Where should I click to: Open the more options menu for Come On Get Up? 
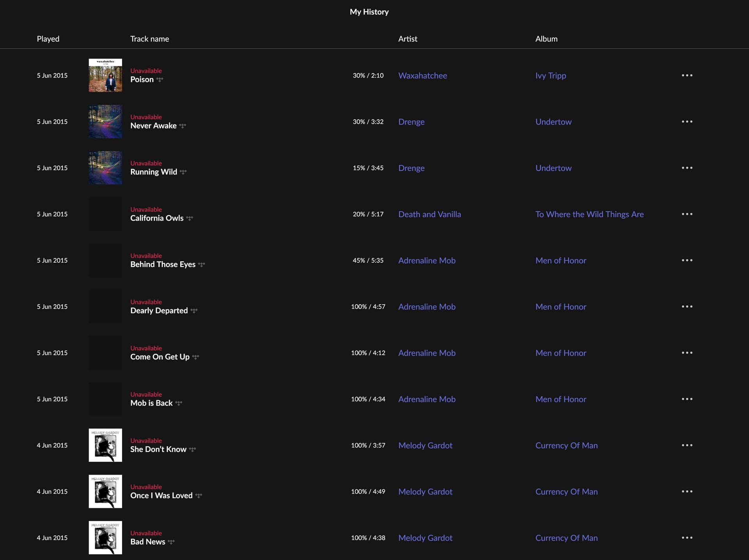(687, 353)
